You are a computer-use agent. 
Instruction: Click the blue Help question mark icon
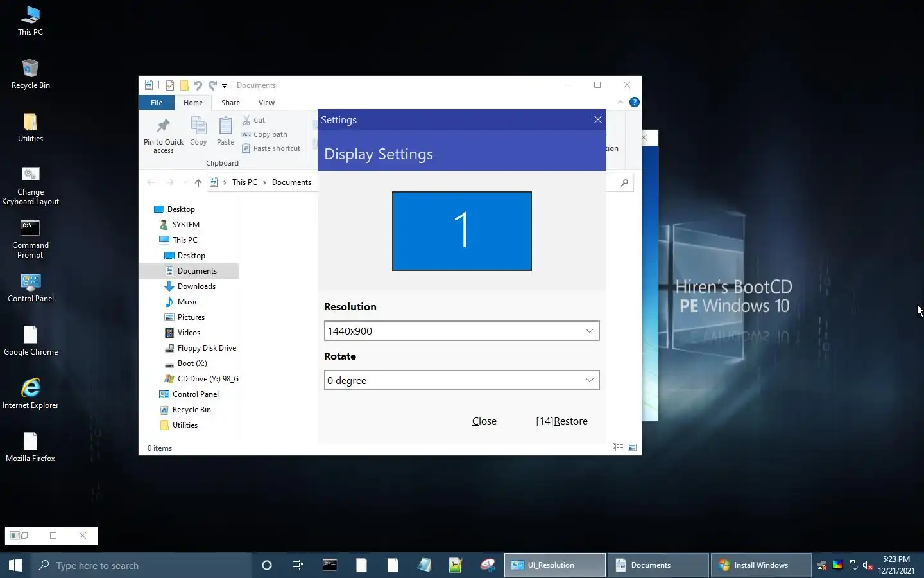tap(635, 102)
